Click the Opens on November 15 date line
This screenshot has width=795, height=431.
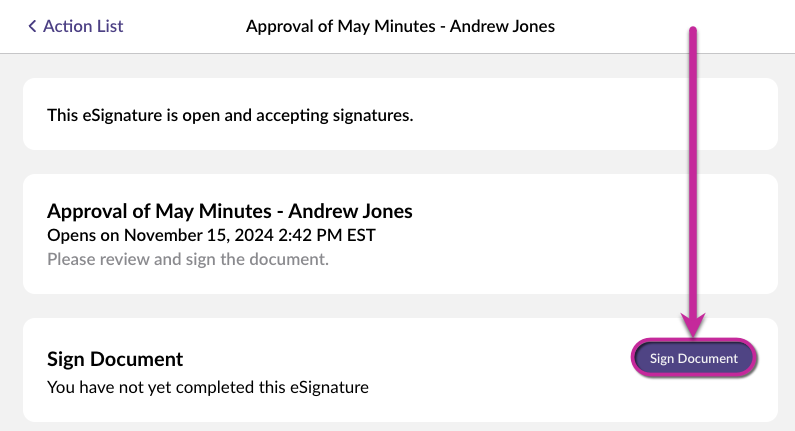tap(211, 236)
